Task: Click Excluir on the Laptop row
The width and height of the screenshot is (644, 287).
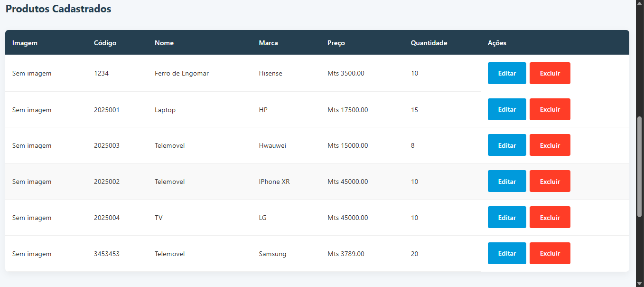Action: click(550, 109)
